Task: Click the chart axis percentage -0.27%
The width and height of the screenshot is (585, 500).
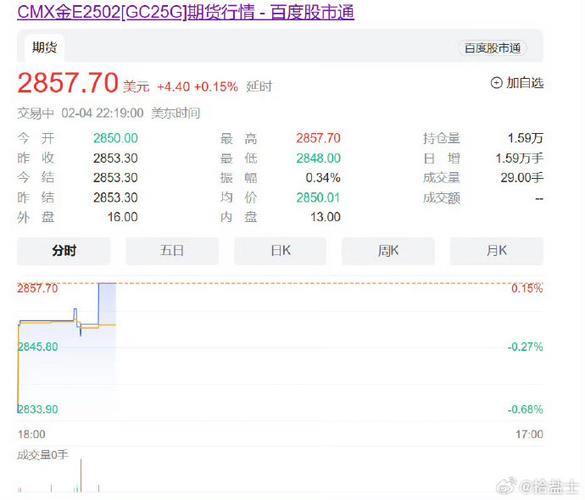Action: [x=525, y=347]
